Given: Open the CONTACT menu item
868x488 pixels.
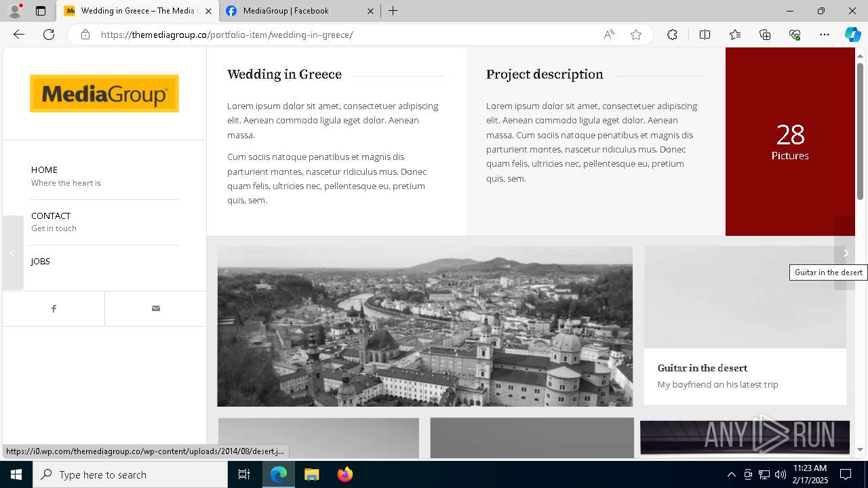Looking at the screenshot, I should pos(51,216).
